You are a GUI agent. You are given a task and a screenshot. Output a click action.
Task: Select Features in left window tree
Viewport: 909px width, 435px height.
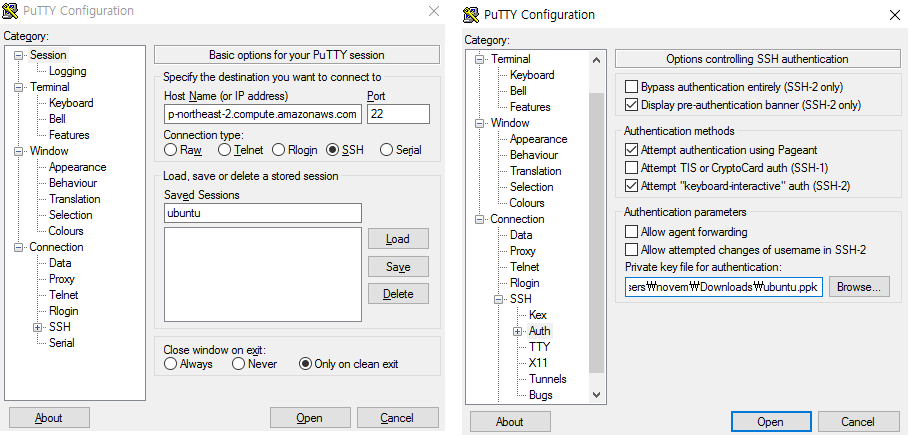click(x=69, y=135)
